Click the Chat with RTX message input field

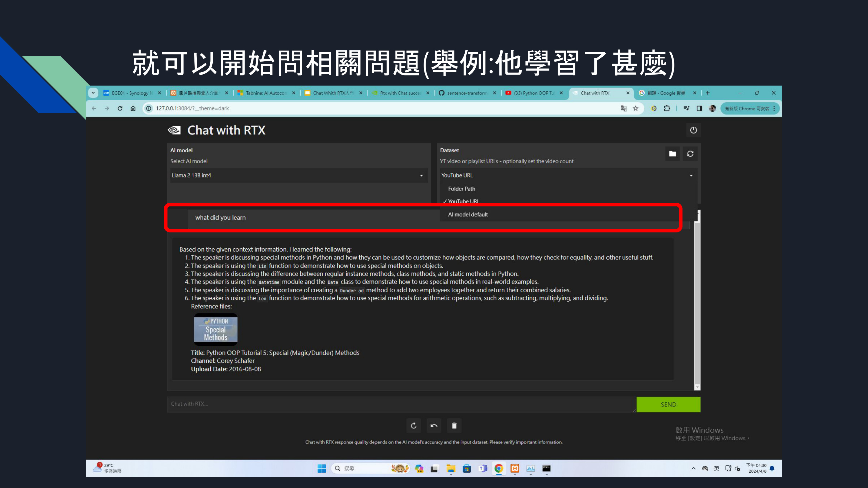click(x=401, y=404)
